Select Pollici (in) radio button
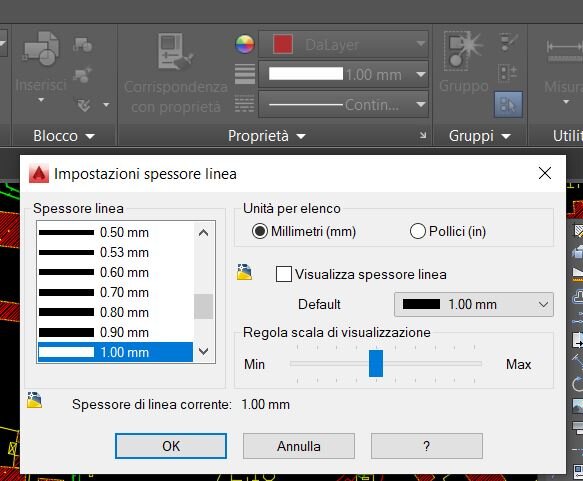 coord(418,231)
